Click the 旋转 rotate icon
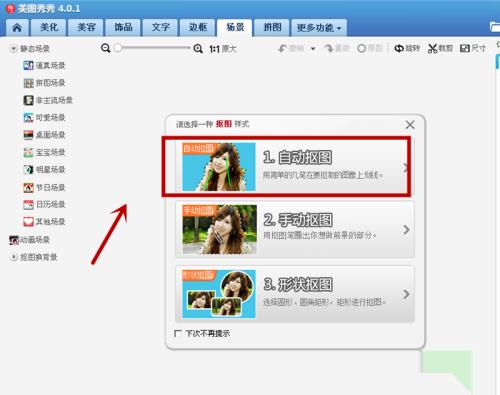 pyautogui.click(x=399, y=48)
